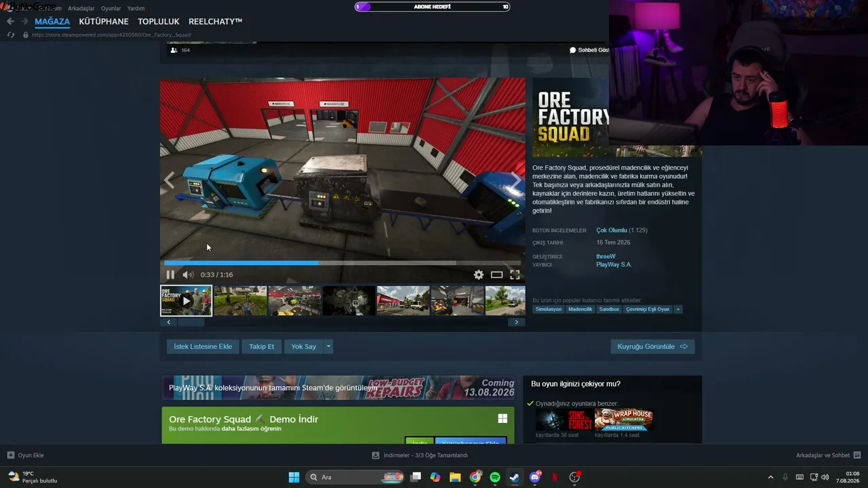Click İstek Listesine Ekle button

tap(203, 346)
